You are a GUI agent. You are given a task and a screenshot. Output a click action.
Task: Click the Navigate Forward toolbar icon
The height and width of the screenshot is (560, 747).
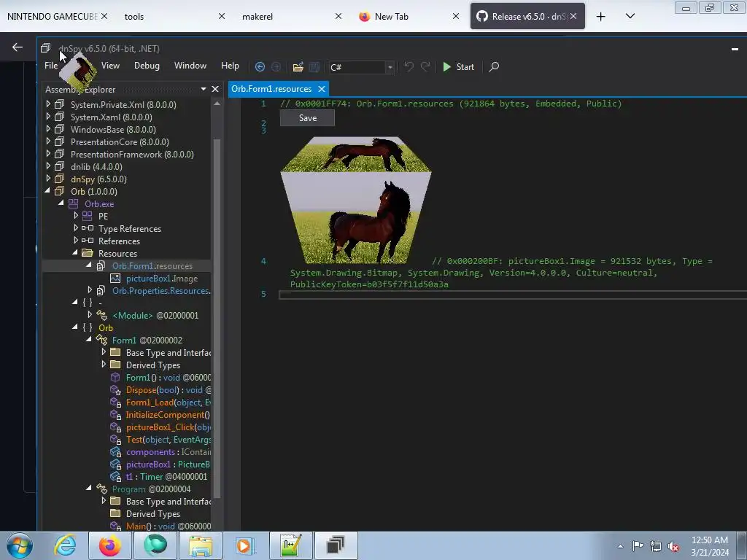tap(276, 66)
